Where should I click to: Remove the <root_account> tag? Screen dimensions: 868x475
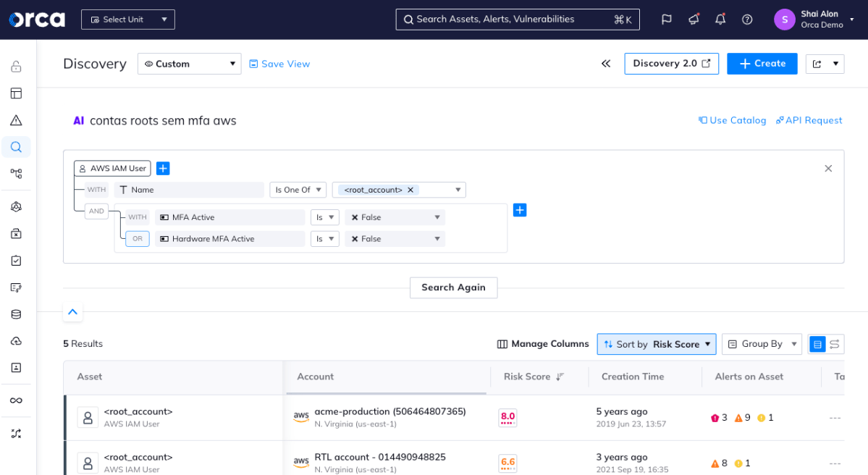coord(410,190)
